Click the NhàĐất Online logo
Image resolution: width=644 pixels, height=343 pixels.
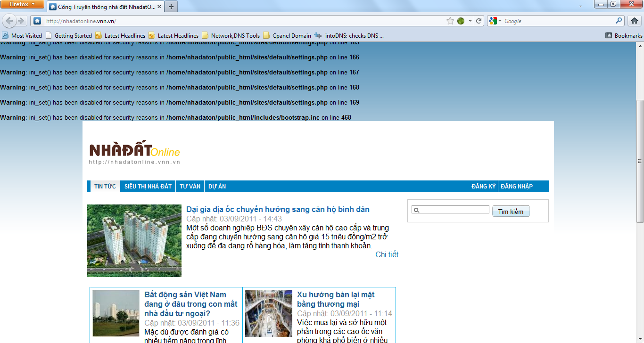pyautogui.click(x=135, y=152)
